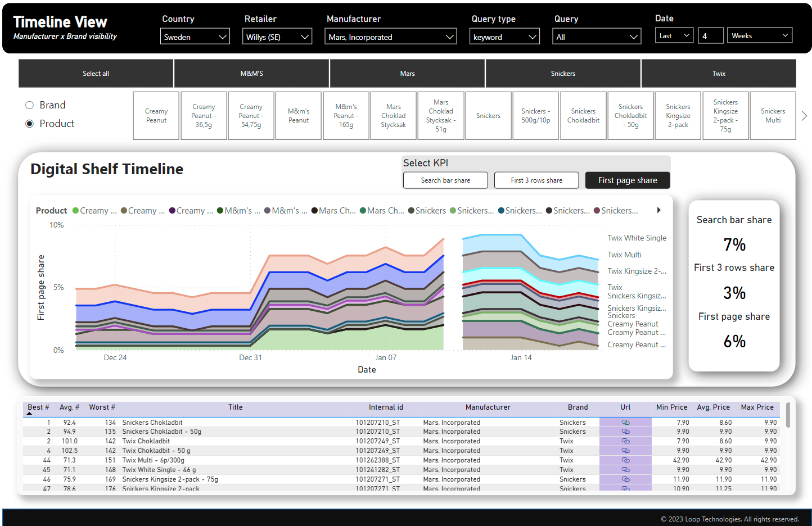The image size is (812, 526).
Task: Select the Snickers brand tab
Action: (x=563, y=74)
